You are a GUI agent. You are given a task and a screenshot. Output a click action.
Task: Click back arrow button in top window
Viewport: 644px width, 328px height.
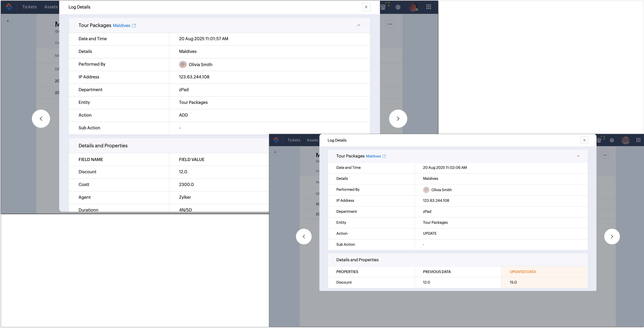coord(8,21)
